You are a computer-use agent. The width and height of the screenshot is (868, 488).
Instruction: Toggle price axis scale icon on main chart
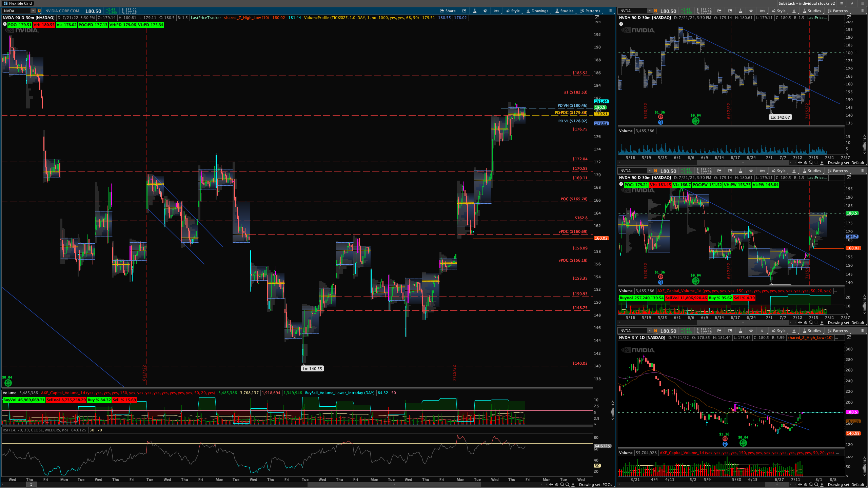point(597,18)
